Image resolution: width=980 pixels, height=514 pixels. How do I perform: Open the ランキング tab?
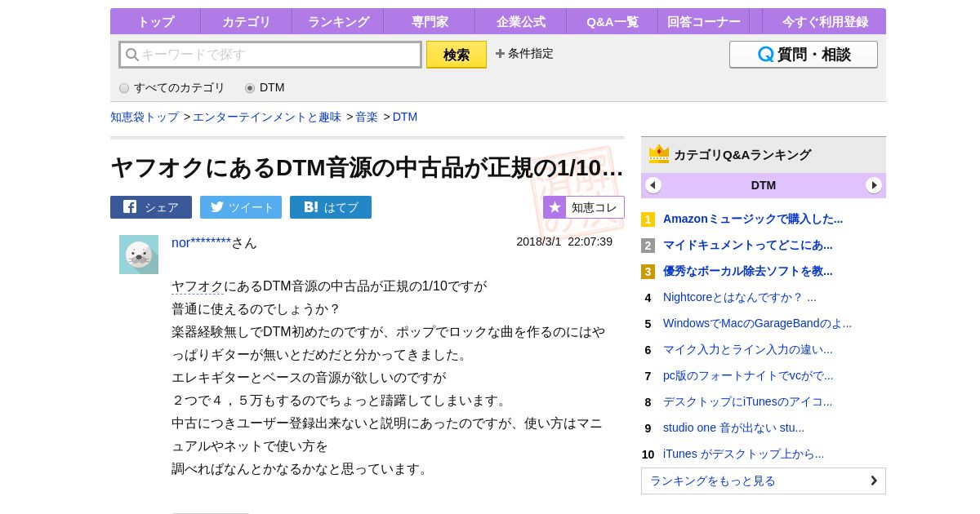point(338,22)
